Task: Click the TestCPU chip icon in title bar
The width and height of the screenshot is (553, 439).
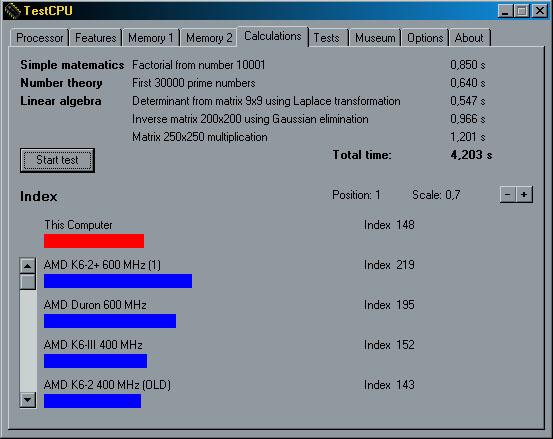Action: click(x=12, y=11)
